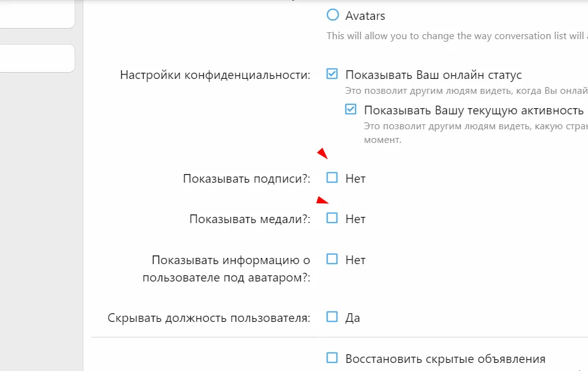The width and height of the screenshot is (588, 371).
Task: Check Скрывать должность пользователя option
Action: [x=333, y=318]
